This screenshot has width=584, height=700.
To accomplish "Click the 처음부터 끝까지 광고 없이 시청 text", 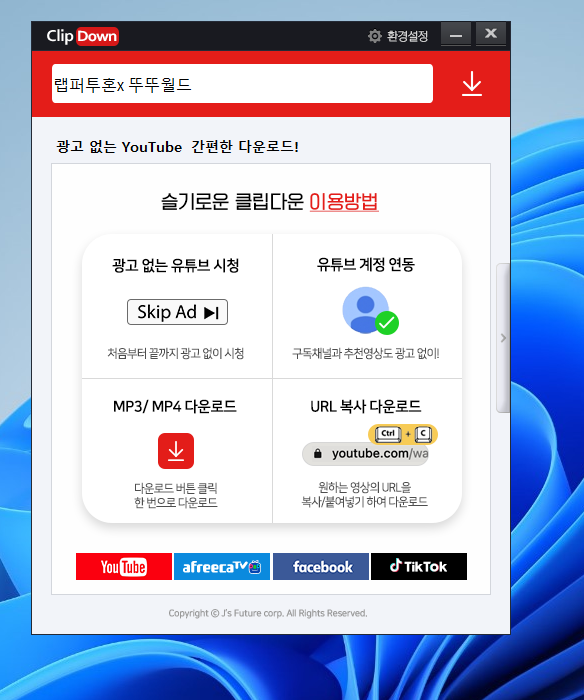I will tap(175, 354).
